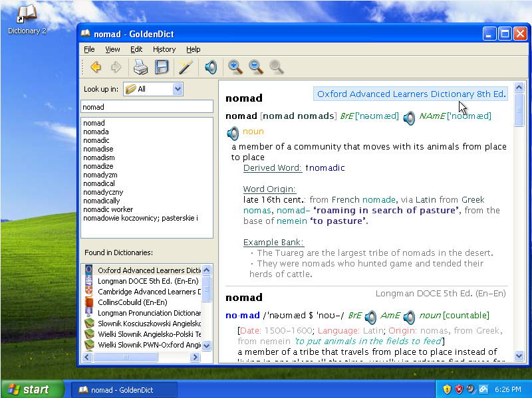Screen dimensions: 532x398
Task: Click dictionaries list scroll down arrow
Action: tap(206, 346)
